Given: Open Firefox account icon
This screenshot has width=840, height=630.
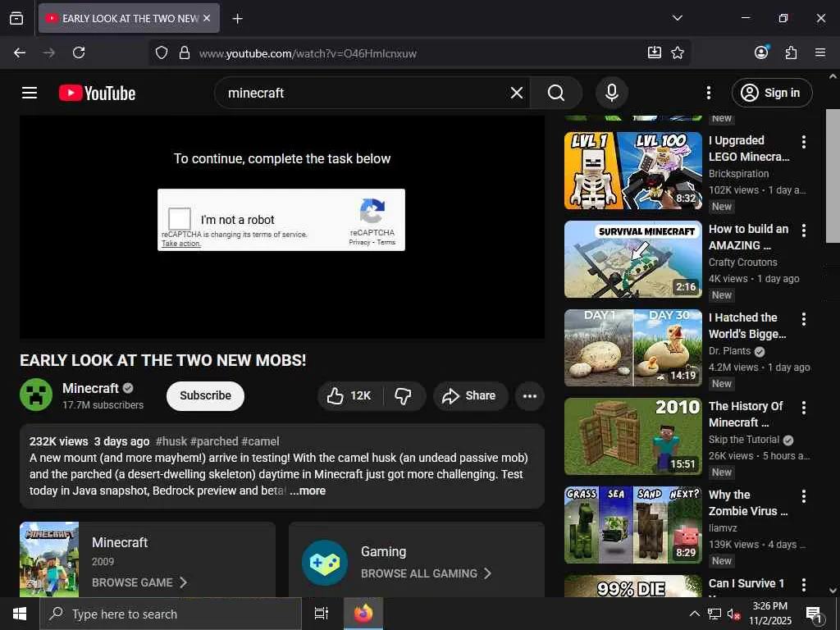Looking at the screenshot, I should point(761,52).
